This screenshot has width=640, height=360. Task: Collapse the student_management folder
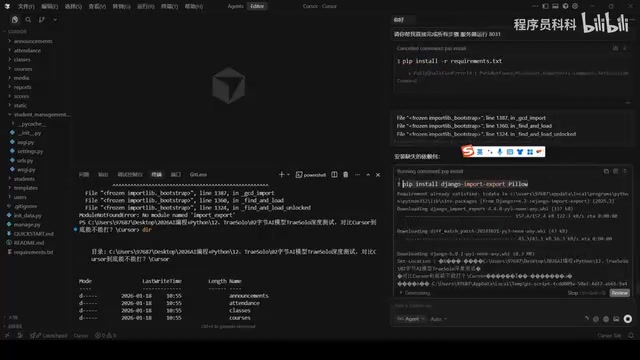click(39, 115)
